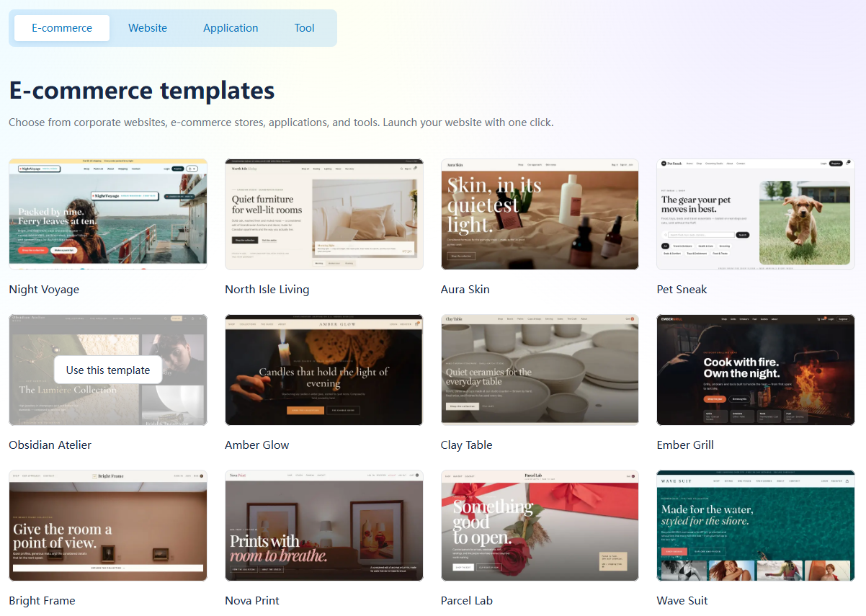
Task: Click the E-commerce templates heading
Action: coord(142,91)
